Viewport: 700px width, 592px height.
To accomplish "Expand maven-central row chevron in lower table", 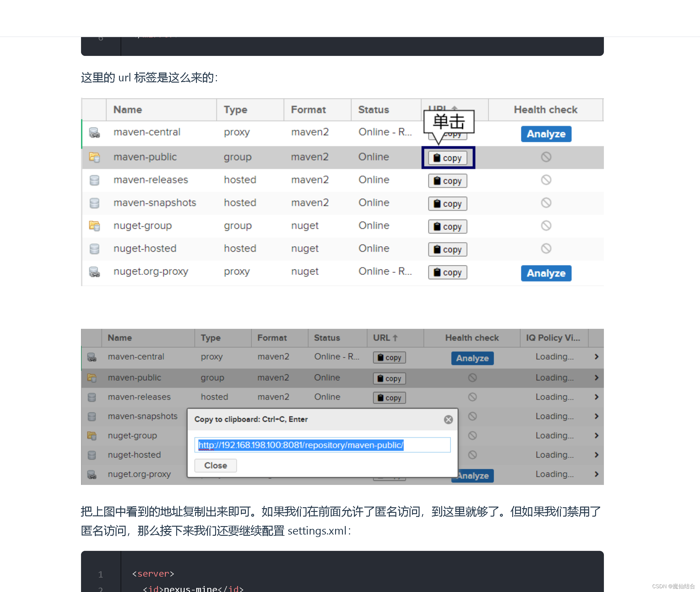I will [596, 357].
